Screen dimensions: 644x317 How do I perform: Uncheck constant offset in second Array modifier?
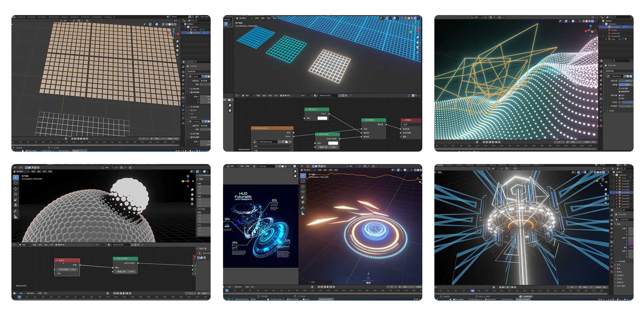(192, 137)
